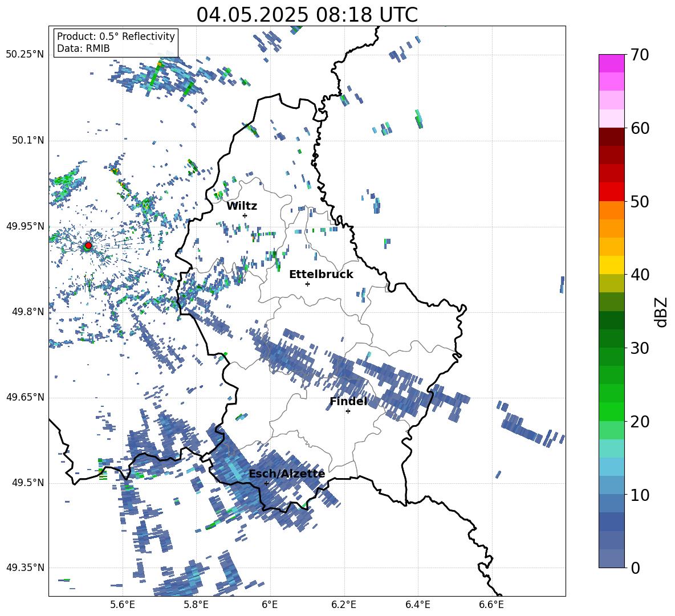Click the dBZ colorbar axis label

tap(661, 312)
